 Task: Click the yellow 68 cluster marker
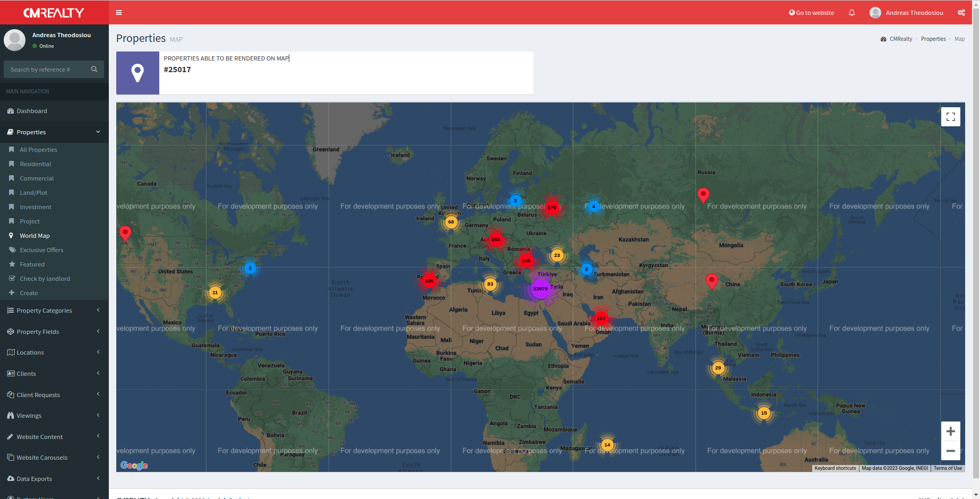[x=451, y=222]
